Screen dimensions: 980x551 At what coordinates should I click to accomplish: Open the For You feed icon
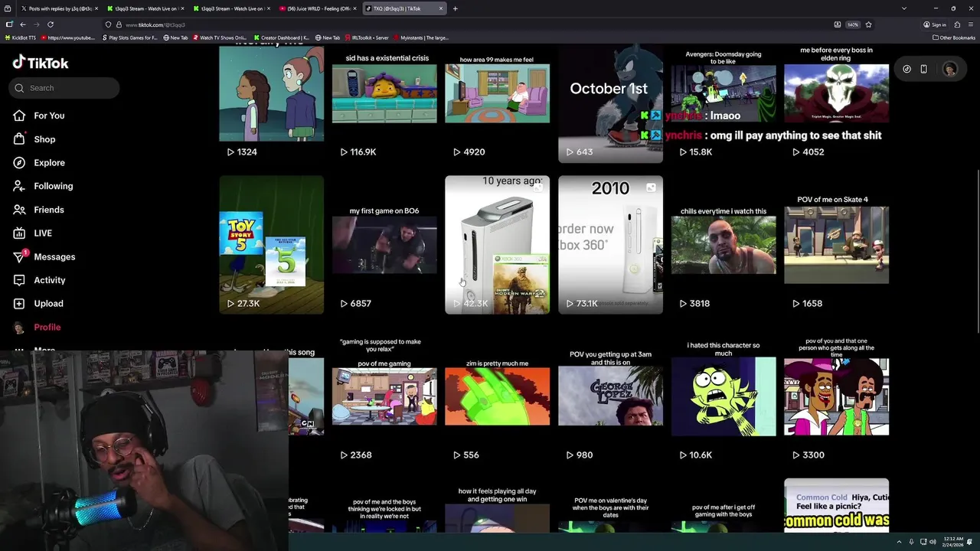[x=19, y=116]
